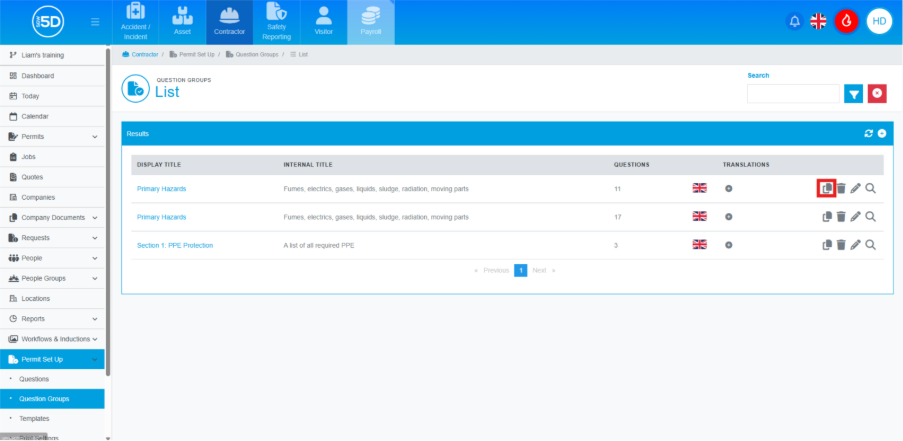
Task: Open HD user profile avatar
Action: 879,21
